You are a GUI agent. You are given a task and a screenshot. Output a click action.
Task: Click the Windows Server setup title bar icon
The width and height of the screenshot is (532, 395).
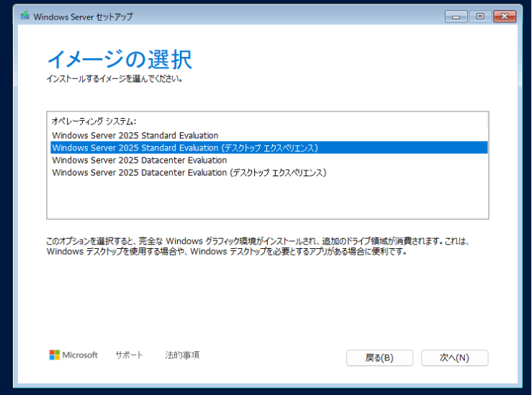click(24, 17)
